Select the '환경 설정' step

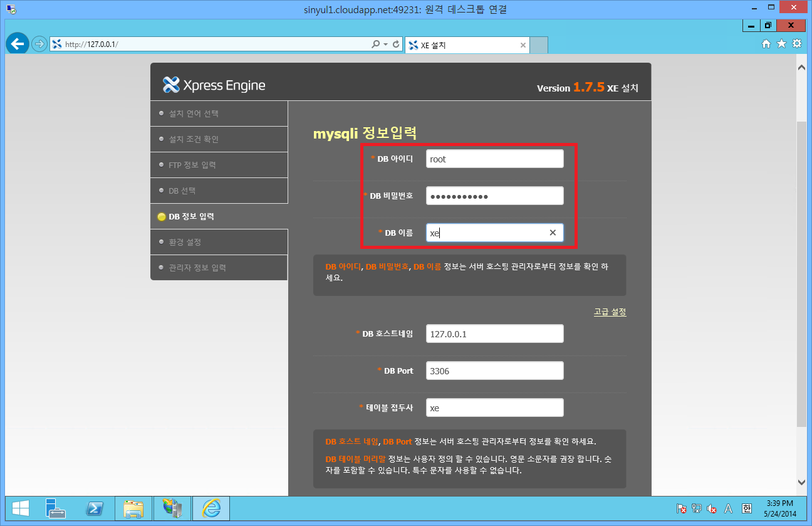219,242
